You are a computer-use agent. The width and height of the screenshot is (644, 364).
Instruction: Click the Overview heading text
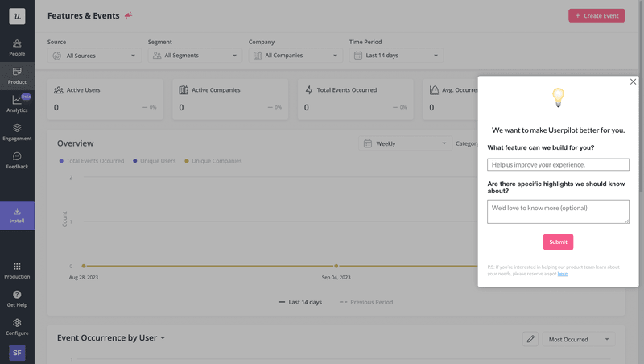click(75, 143)
